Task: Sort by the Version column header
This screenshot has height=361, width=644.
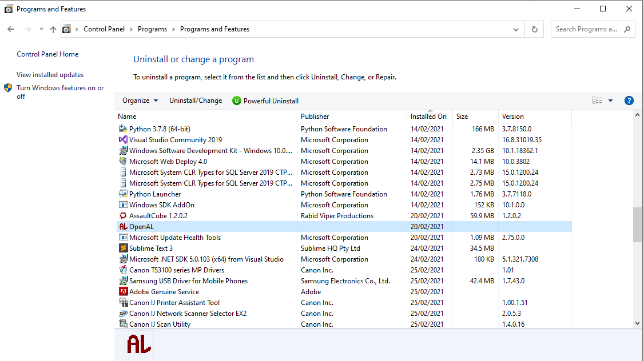Action: [x=535, y=117]
